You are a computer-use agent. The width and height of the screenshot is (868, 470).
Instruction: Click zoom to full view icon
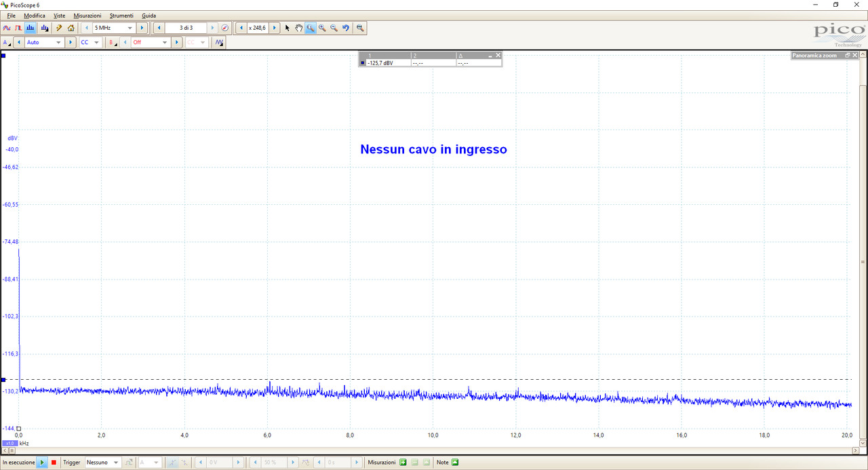[x=360, y=28]
